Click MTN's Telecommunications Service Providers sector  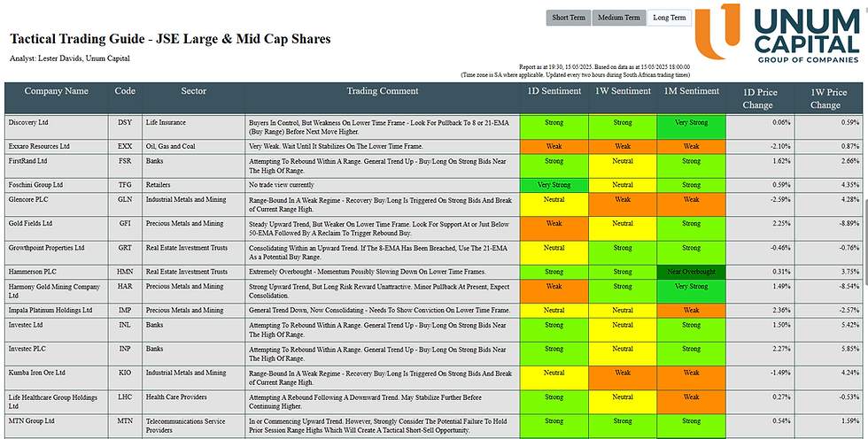185,426
